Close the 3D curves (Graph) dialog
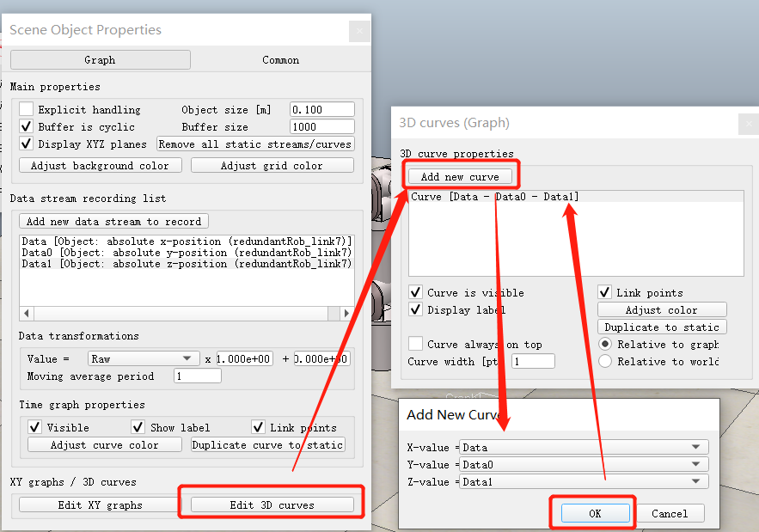Screen dimensions: 759x532 [x=749, y=124]
